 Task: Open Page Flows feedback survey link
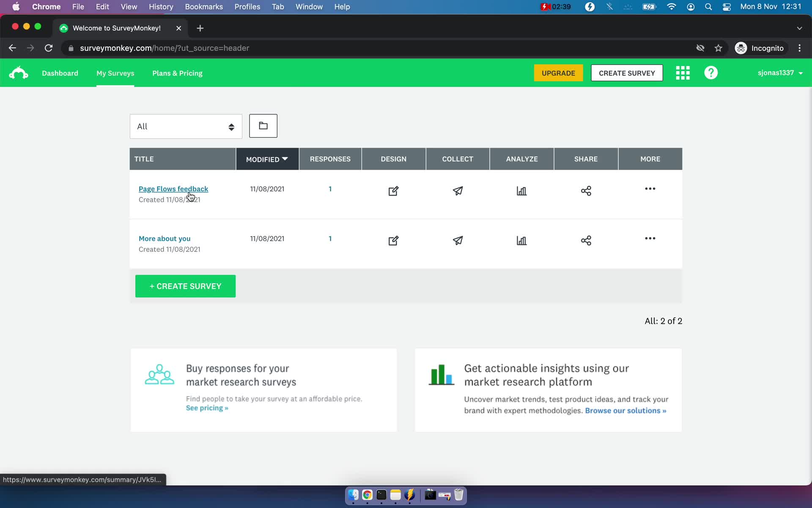[173, 189]
